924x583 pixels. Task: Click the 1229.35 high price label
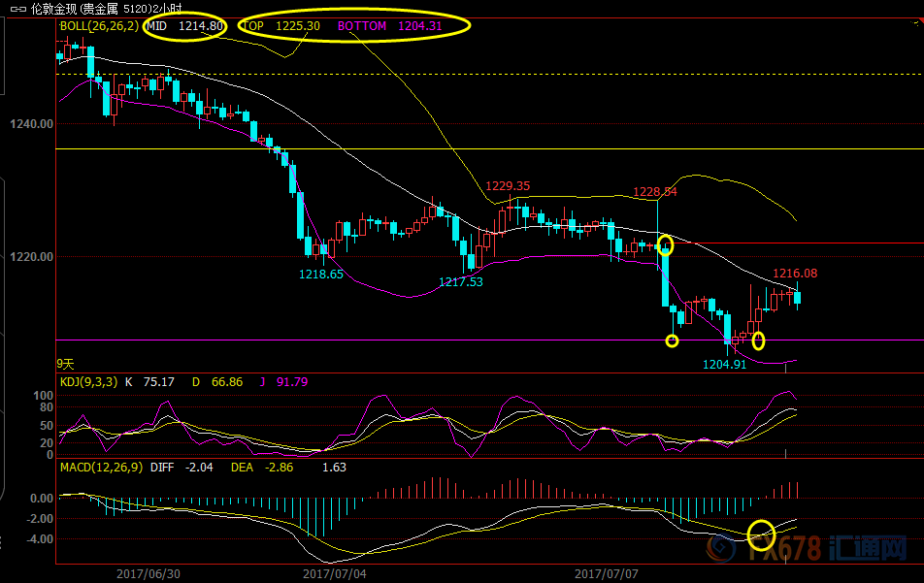(x=508, y=186)
